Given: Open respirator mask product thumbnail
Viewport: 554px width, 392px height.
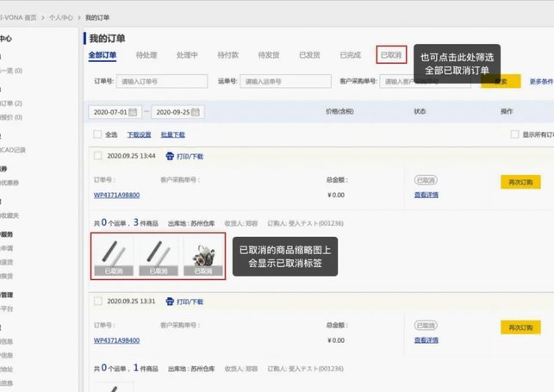Looking at the screenshot, I should pos(203,256).
